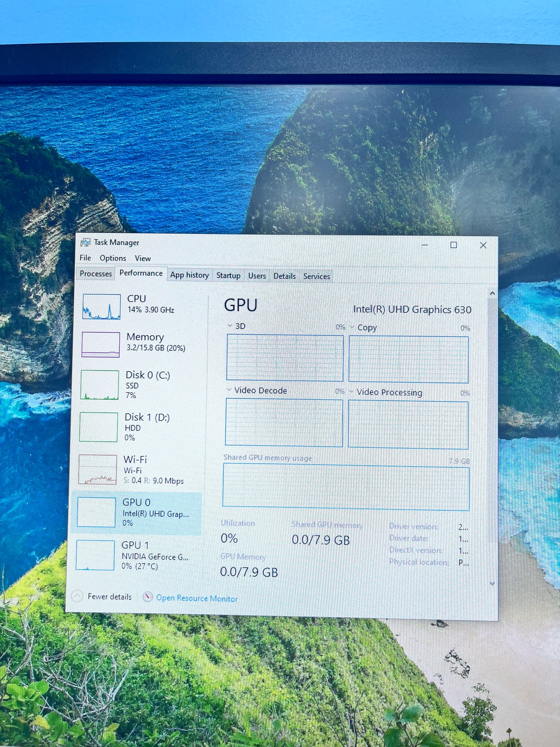Click the Task Manager title bar icon
This screenshot has width=560, height=747.
pos(85,243)
